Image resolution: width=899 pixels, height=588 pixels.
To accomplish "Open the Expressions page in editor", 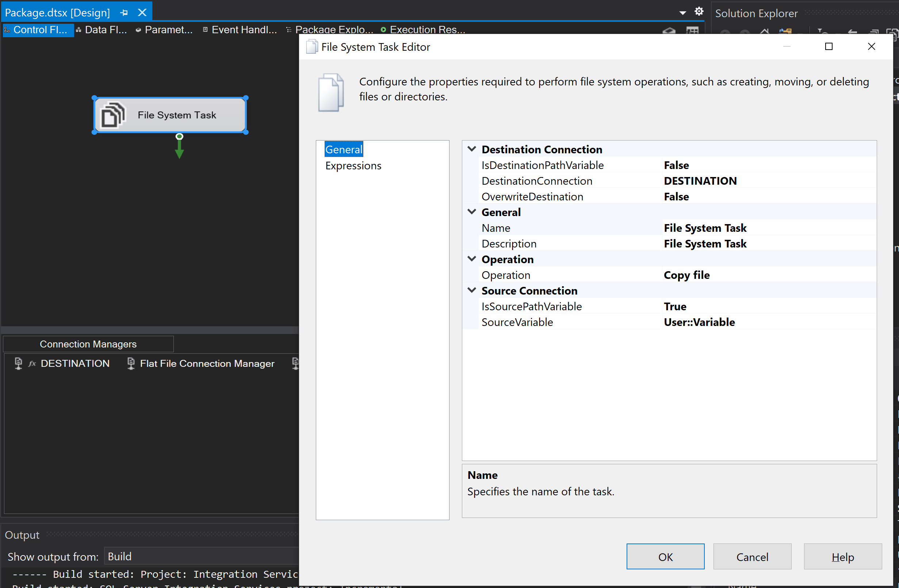I will (353, 165).
